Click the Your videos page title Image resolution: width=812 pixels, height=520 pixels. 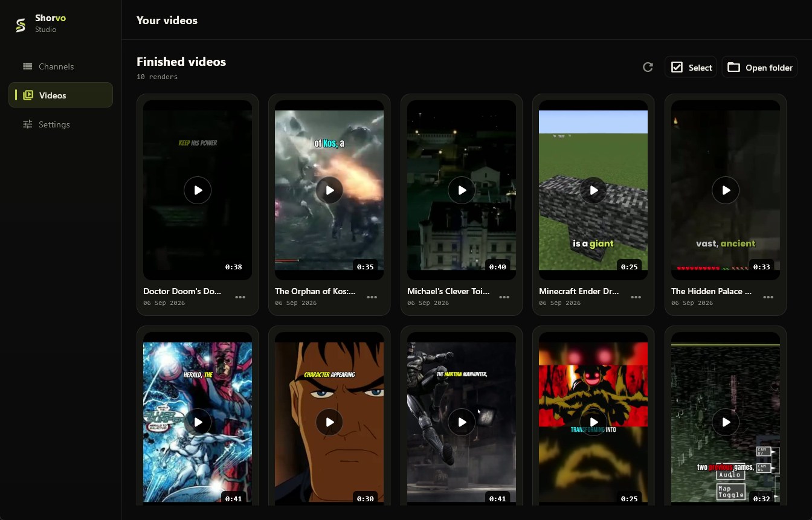point(167,21)
